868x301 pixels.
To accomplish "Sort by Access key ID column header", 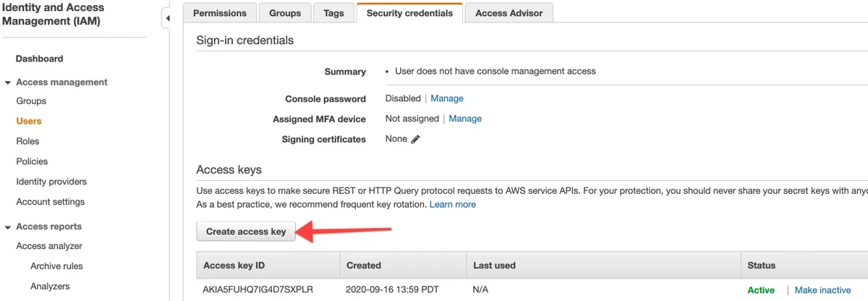I will 268,266.
